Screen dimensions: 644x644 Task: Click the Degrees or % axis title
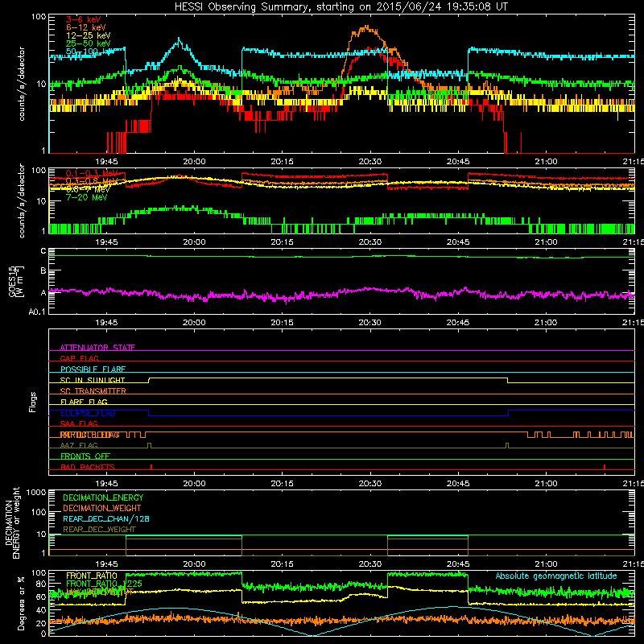pos(21,603)
